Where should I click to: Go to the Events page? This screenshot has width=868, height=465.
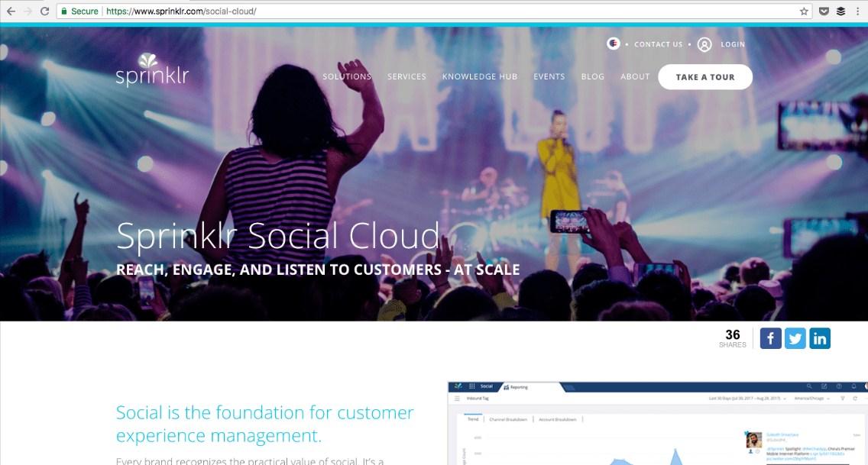point(549,76)
